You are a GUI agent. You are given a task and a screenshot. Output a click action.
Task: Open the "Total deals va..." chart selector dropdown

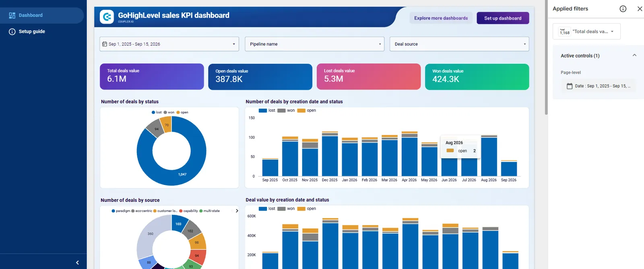pos(586,31)
